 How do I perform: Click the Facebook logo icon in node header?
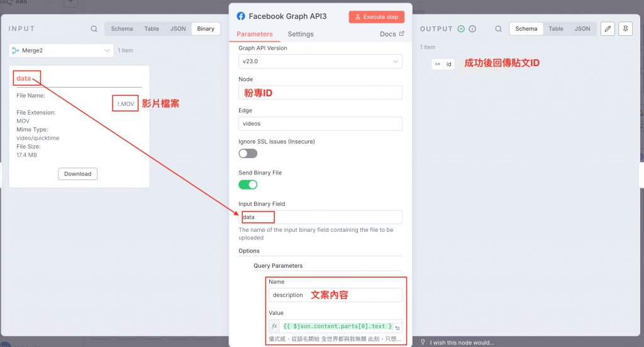(x=241, y=16)
